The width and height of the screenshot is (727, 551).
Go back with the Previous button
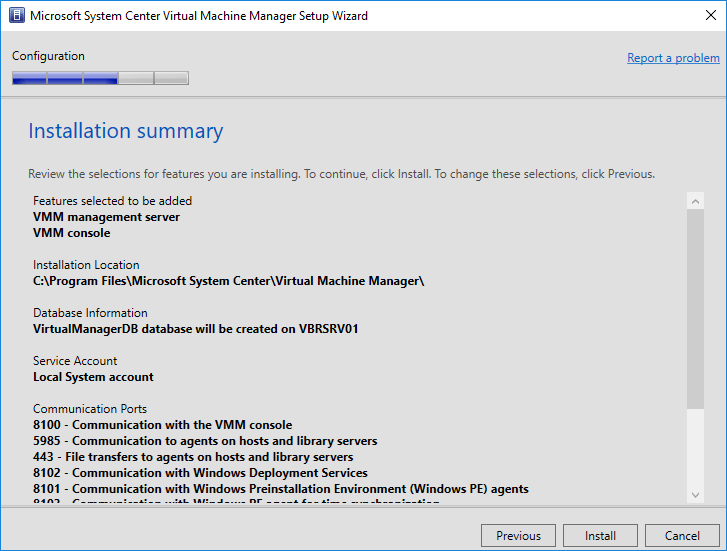point(518,536)
